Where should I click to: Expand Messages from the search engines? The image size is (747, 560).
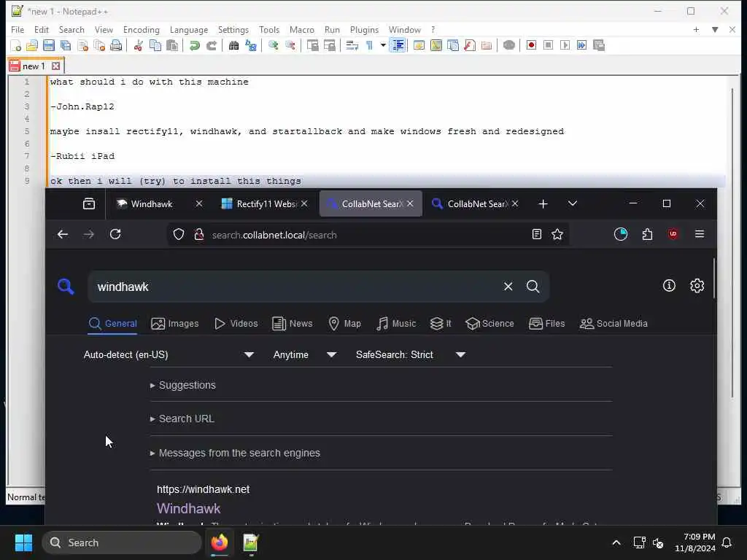point(235,454)
